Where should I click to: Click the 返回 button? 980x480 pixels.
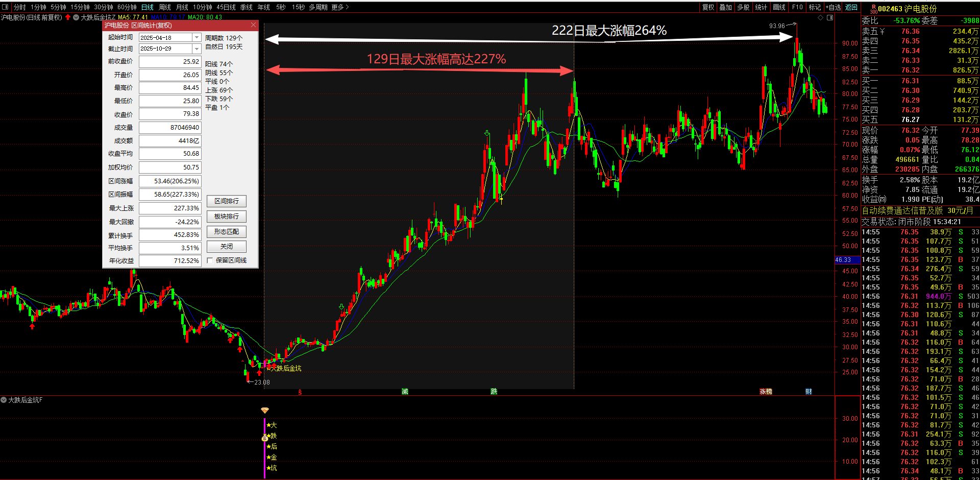coord(851,7)
